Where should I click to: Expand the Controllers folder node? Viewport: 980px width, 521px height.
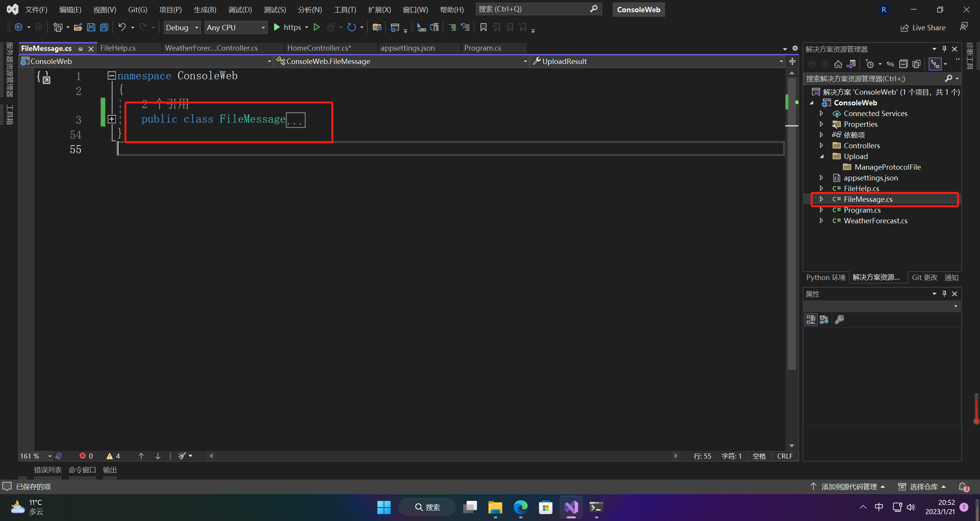pyautogui.click(x=821, y=146)
